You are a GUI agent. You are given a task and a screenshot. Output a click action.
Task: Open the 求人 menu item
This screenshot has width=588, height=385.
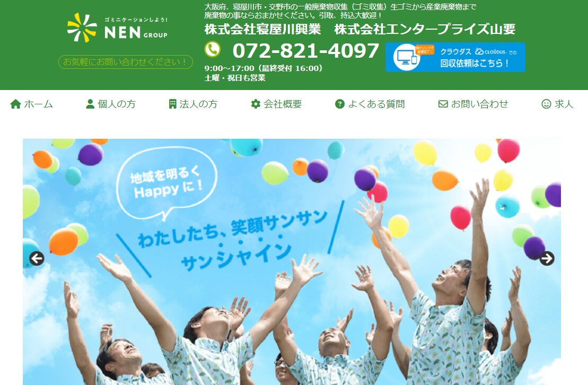[558, 104]
